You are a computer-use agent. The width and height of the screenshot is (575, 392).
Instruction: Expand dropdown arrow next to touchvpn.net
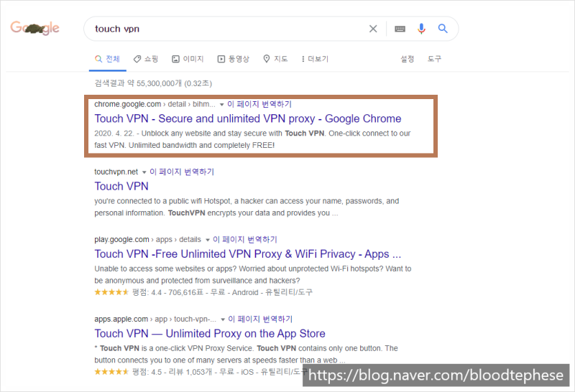coord(144,172)
